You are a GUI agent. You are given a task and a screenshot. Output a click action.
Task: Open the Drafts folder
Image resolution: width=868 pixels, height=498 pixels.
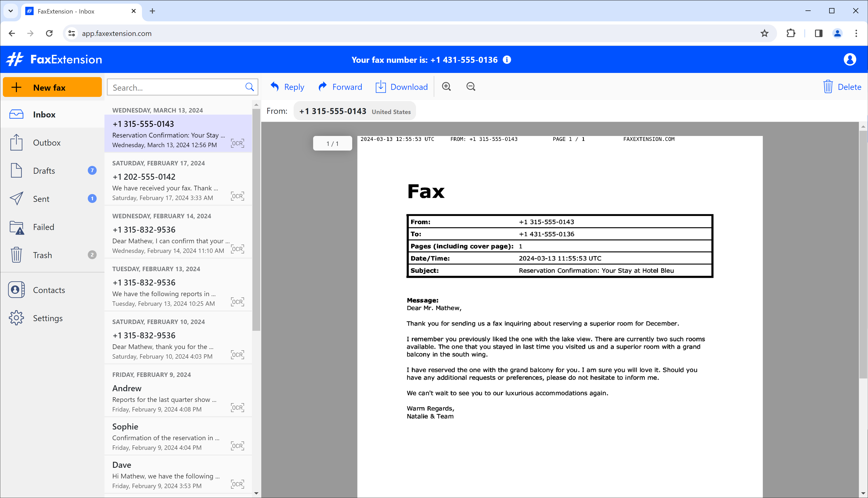pos(44,171)
